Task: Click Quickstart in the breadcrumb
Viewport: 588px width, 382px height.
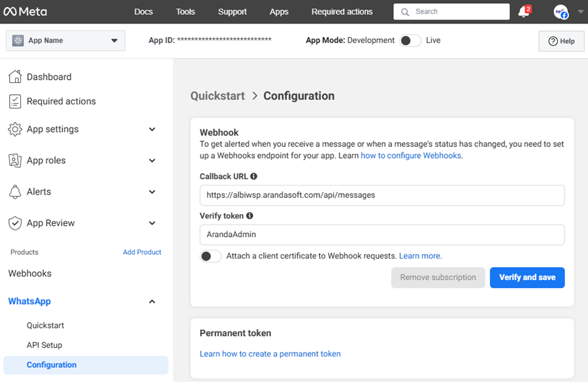Action: point(218,96)
